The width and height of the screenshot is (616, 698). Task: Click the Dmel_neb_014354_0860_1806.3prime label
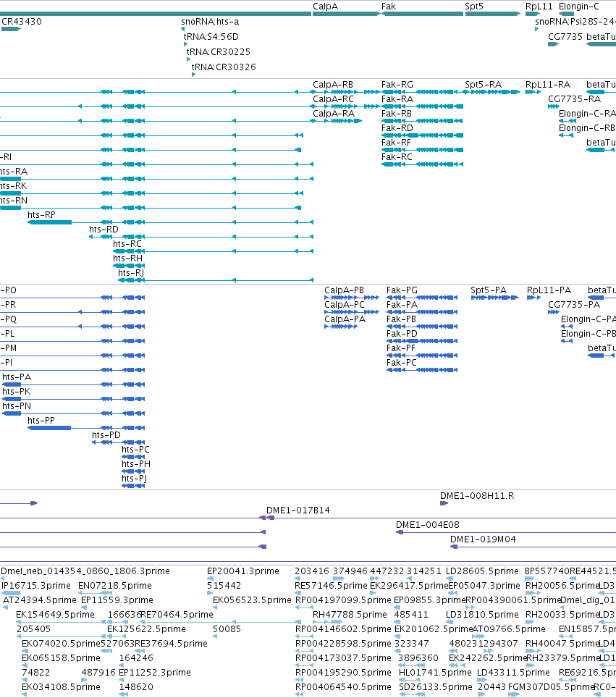(x=85, y=571)
